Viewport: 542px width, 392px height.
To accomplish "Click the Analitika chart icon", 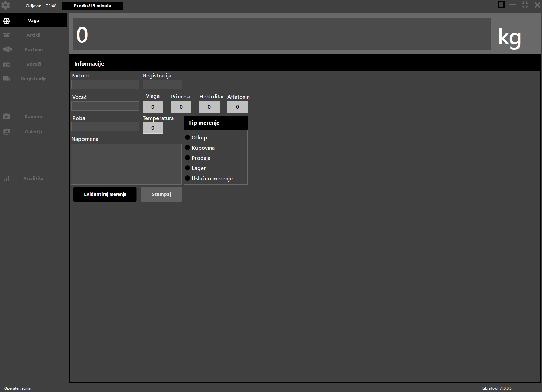I will tap(6, 179).
